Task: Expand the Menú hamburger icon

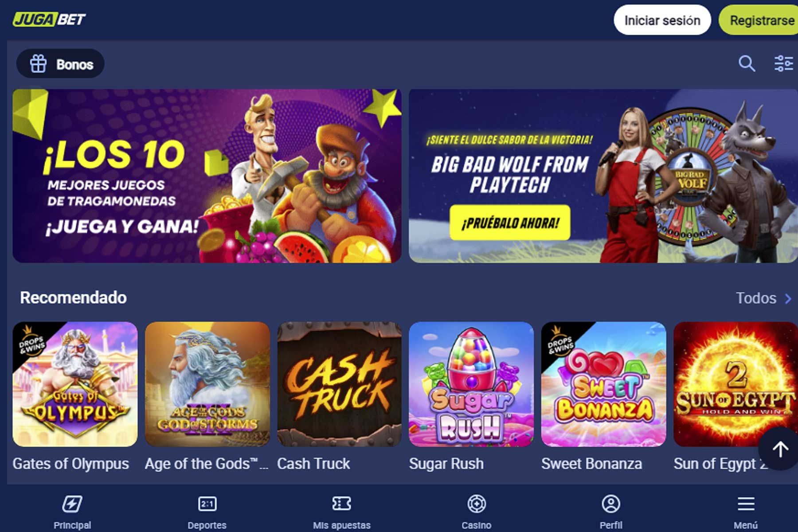Action: (x=746, y=504)
